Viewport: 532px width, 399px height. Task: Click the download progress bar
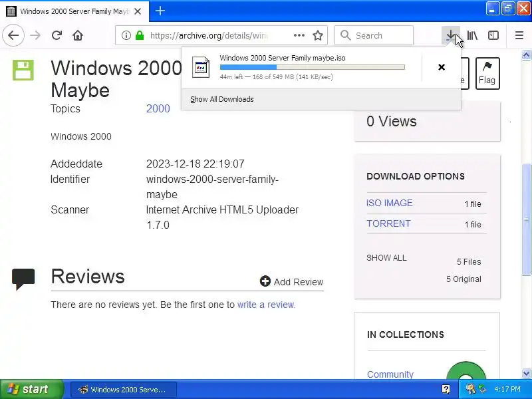312,67
